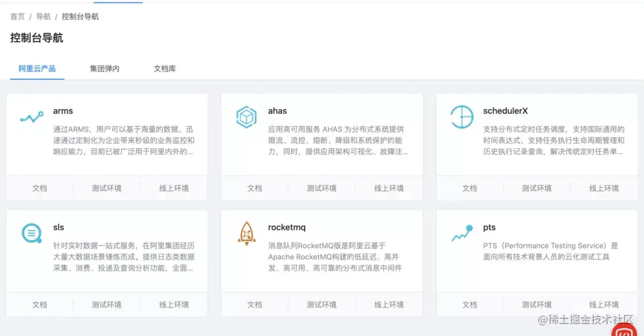Open 文档 for the arms card
Screen dimensions: 644x336
(39, 188)
